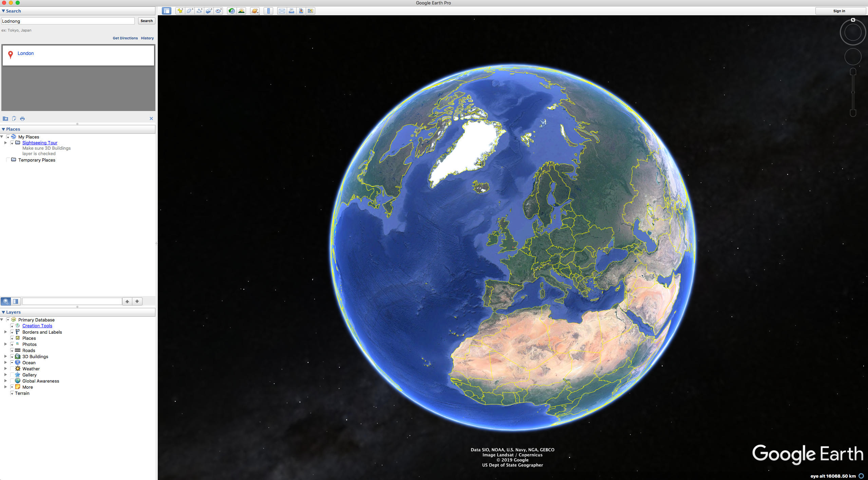This screenshot has height=480, width=868.
Task: Open the Creation Tools link
Action: click(37, 326)
